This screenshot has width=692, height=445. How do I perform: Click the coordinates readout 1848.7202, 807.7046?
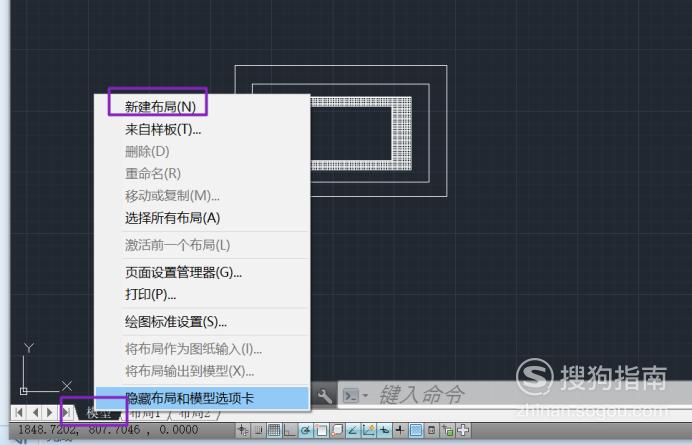[x=108, y=430]
